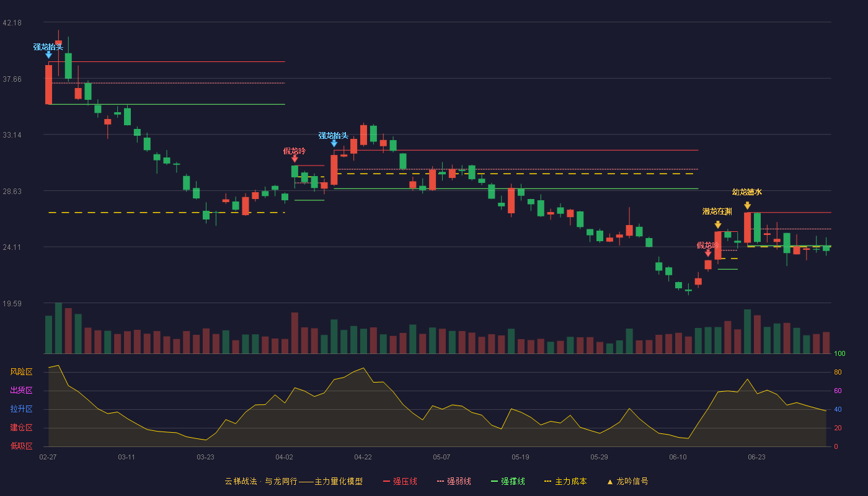Click the 04-02 date label
The width and height of the screenshot is (868, 496).
click(284, 457)
